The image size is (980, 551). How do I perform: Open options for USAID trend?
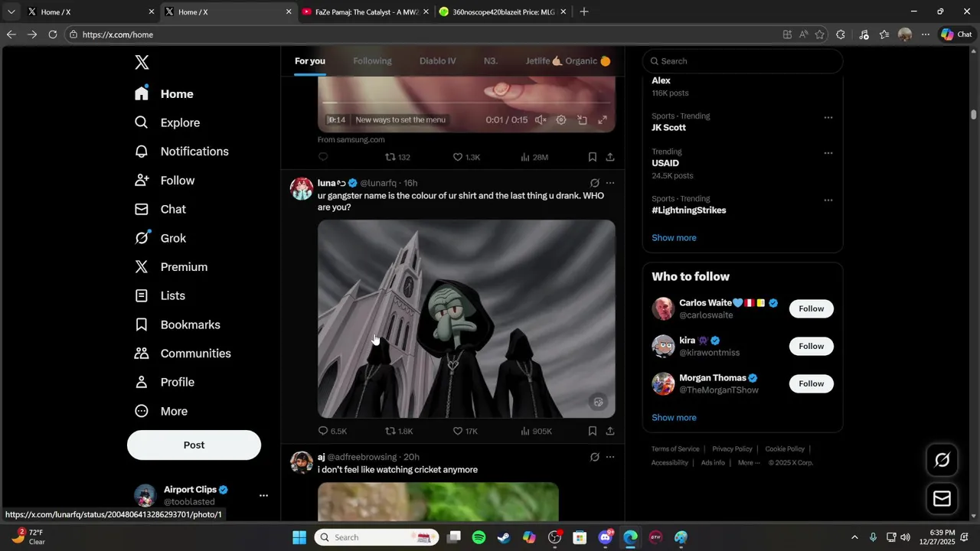(x=828, y=153)
